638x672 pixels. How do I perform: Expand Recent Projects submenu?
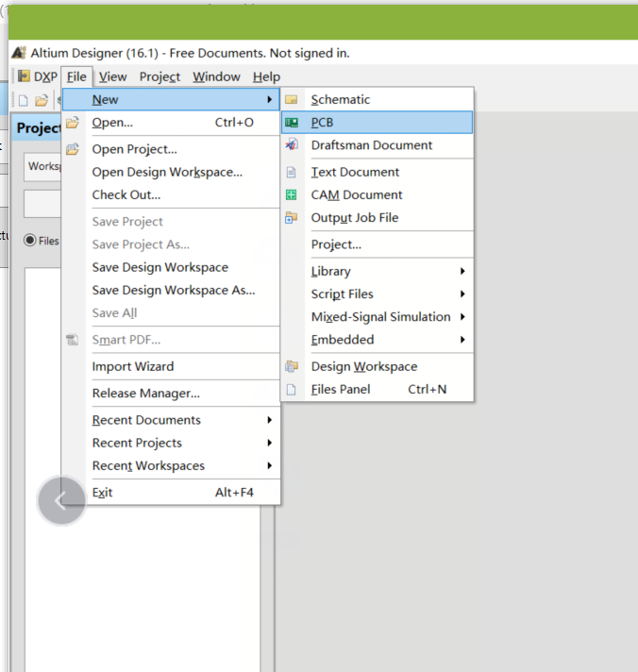(x=270, y=443)
